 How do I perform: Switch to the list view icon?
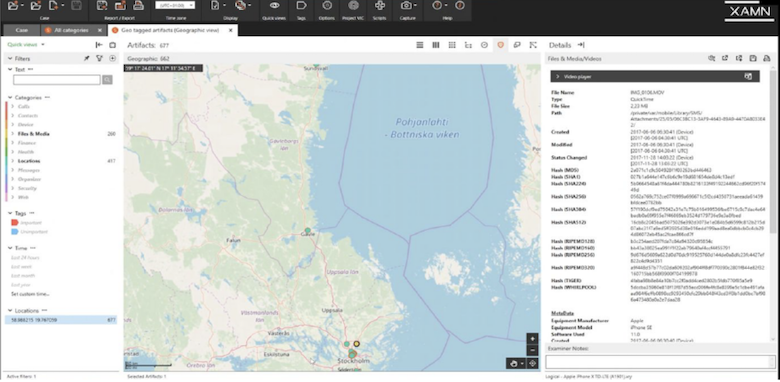click(x=420, y=45)
